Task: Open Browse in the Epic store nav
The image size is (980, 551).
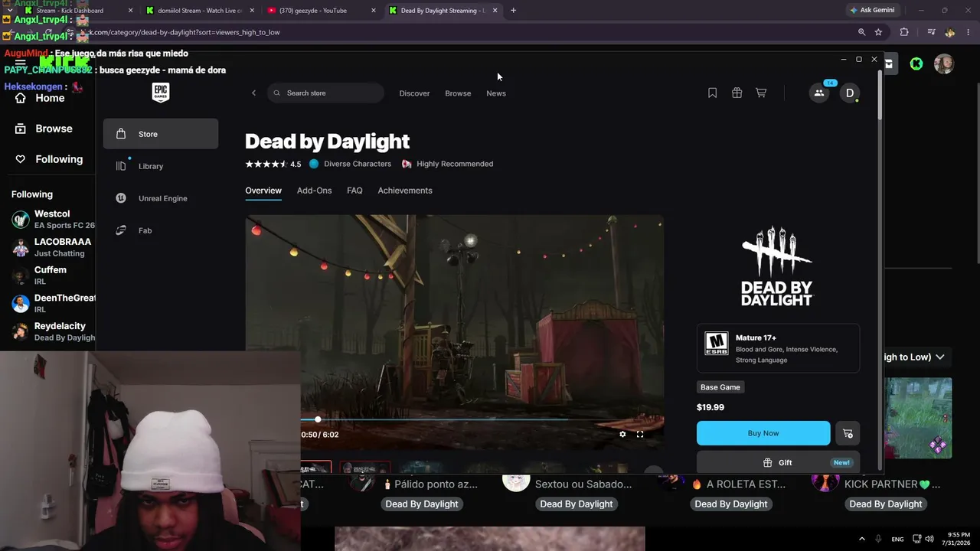Action: click(458, 93)
